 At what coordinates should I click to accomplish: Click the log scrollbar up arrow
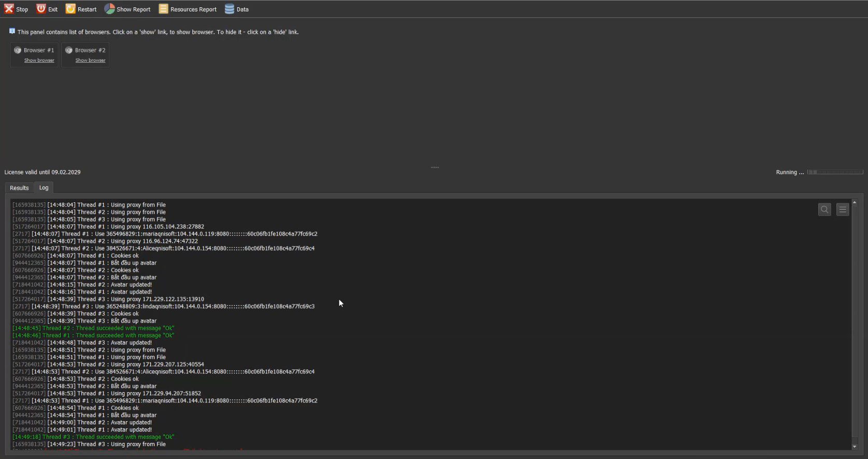click(855, 202)
